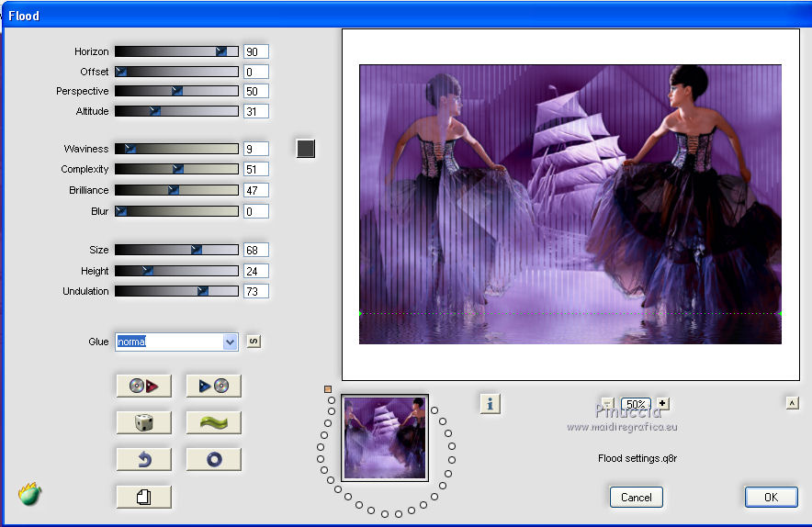Click the Waviness value field showing 9
The width and height of the screenshot is (812, 527).
pos(256,149)
